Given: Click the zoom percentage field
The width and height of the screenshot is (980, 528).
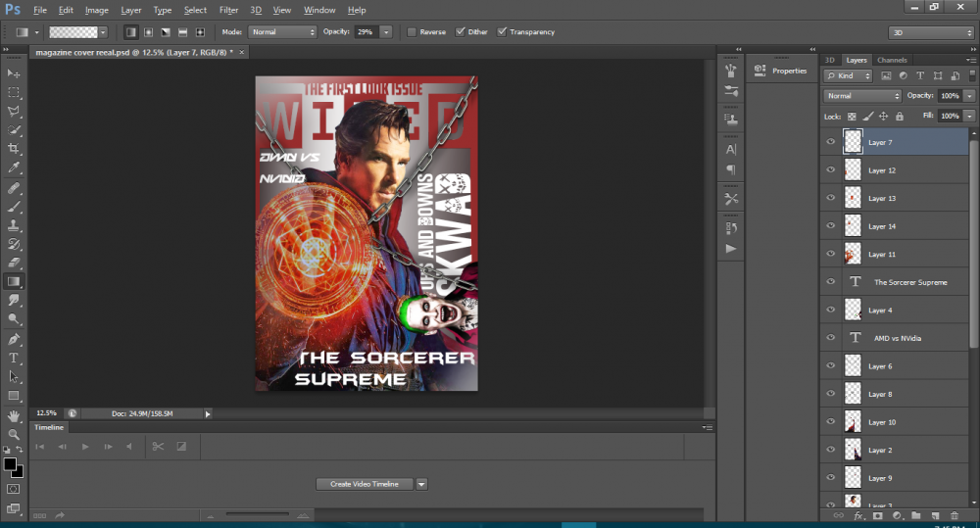Looking at the screenshot, I should point(46,413).
